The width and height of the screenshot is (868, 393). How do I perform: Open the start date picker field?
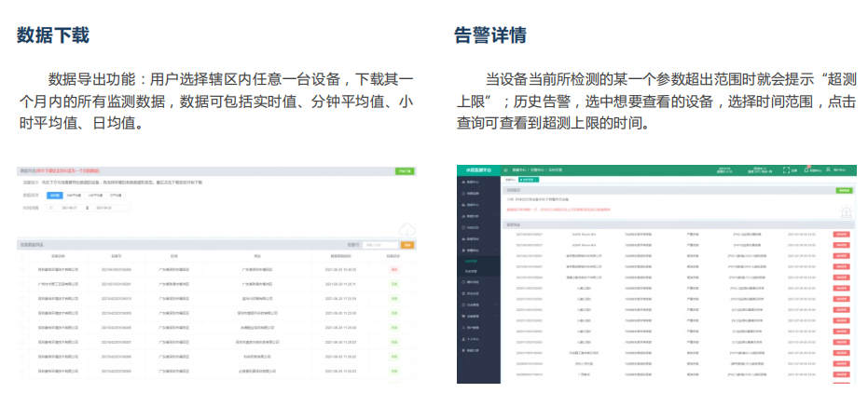71,209
